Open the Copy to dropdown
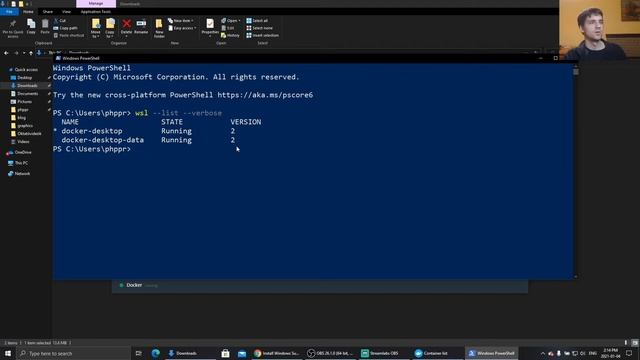The height and width of the screenshot is (360, 640). pyautogui.click(x=110, y=28)
